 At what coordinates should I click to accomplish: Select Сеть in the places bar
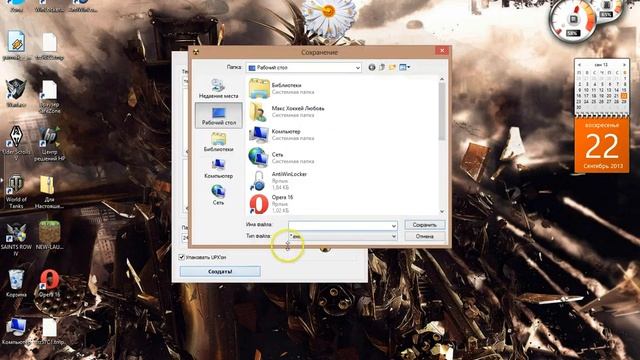(218, 195)
